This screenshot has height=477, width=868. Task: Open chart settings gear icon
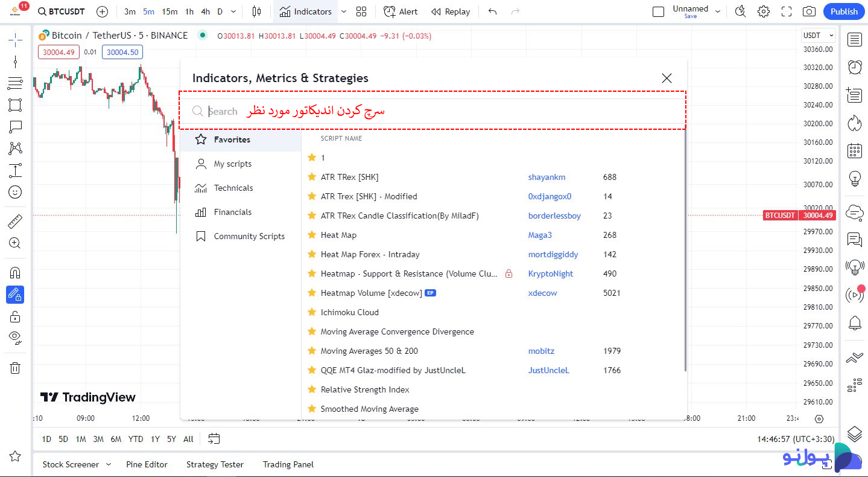pos(764,11)
